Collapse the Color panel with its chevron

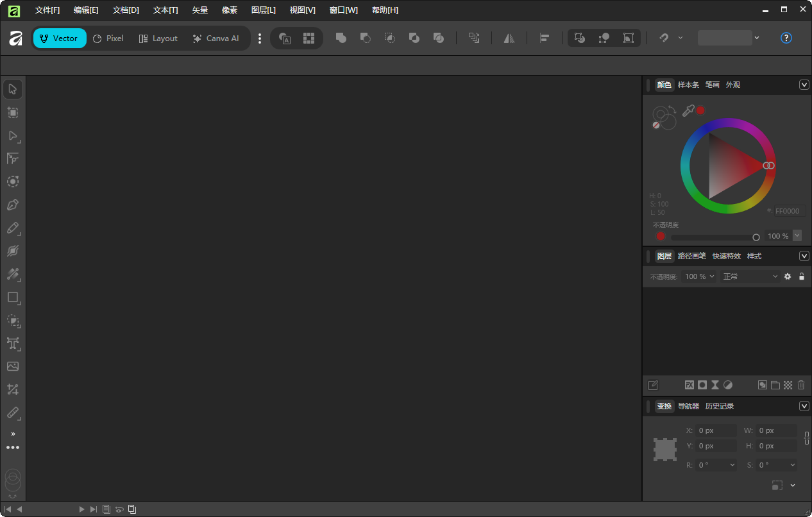click(x=804, y=84)
